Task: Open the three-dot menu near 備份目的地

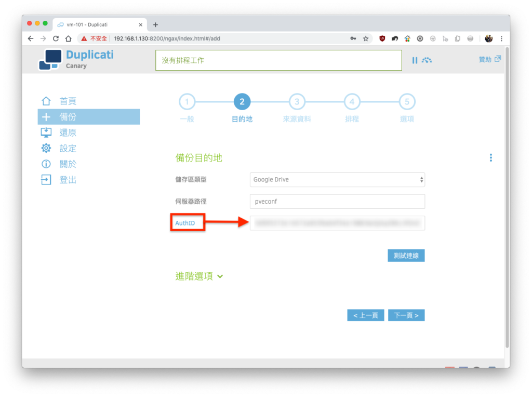Action: point(490,157)
